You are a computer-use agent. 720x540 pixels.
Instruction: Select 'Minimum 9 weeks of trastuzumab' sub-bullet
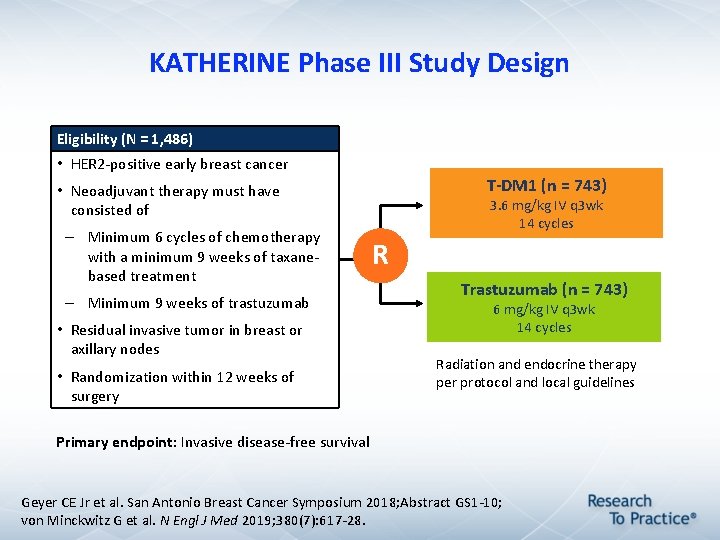(x=198, y=303)
